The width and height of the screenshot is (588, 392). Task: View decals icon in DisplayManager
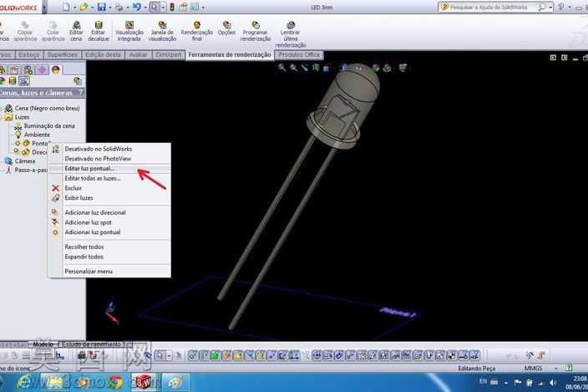click(x=13, y=81)
